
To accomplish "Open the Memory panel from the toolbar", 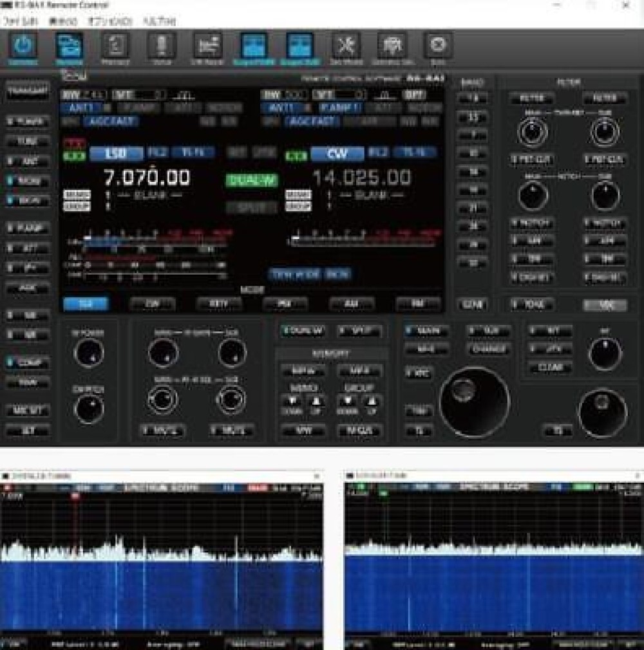I will [115, 45].
